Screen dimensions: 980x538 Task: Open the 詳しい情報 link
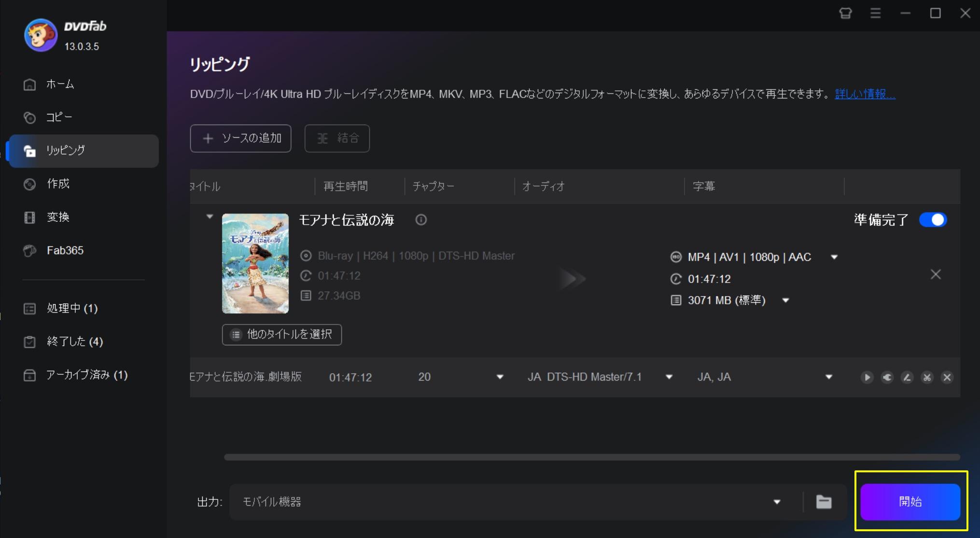click(x=865, y=94)
